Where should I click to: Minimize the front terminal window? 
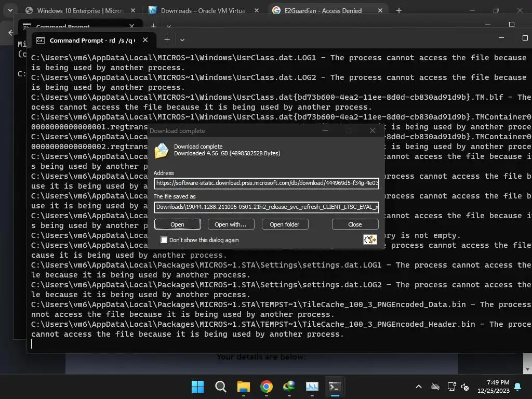[501, 38]
